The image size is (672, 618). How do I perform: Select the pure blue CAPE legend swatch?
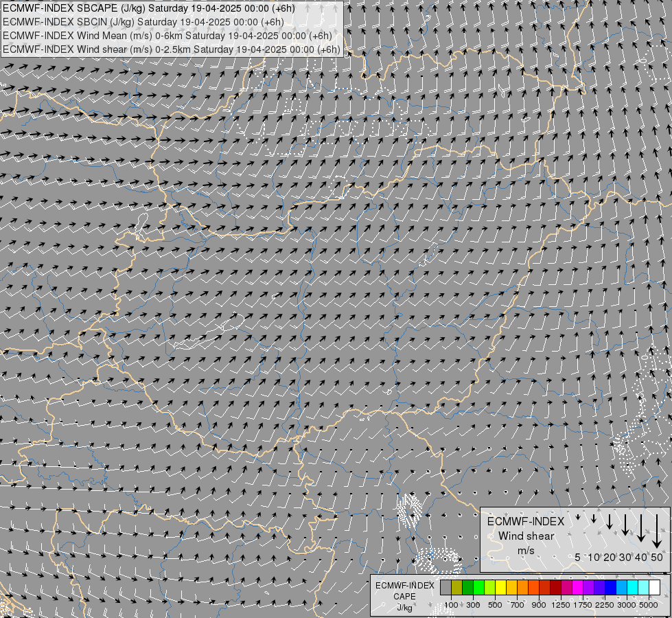click(611, 587)
